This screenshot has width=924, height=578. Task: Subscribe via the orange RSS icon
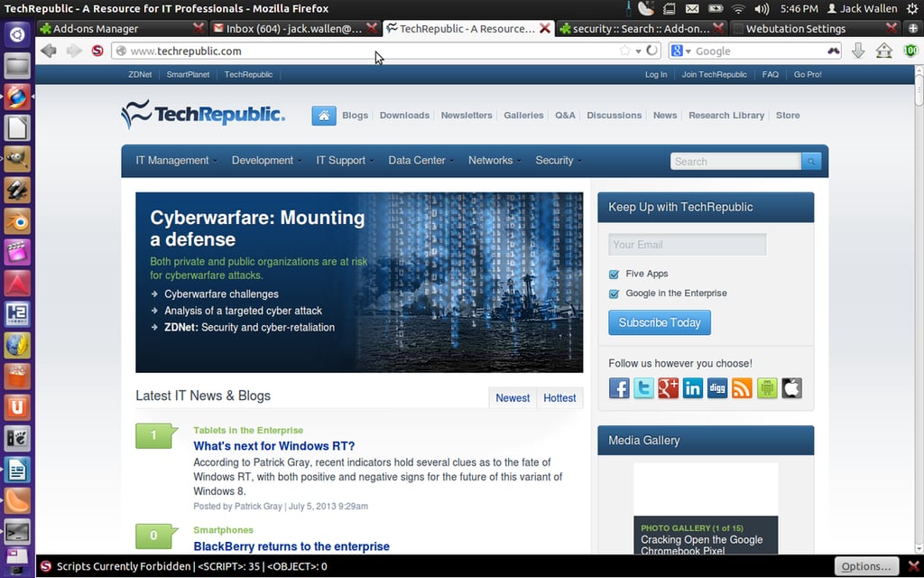[x=742, y=388]
